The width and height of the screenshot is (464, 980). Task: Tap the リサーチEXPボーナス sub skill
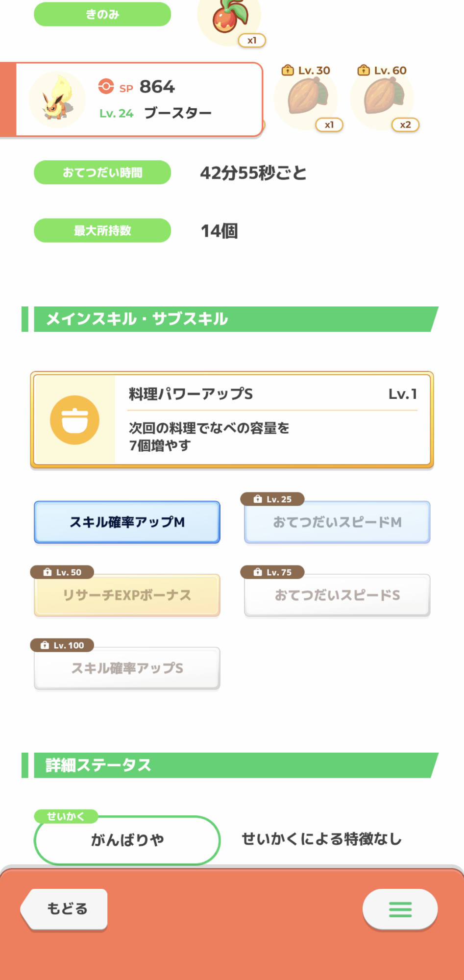[127, 595]
